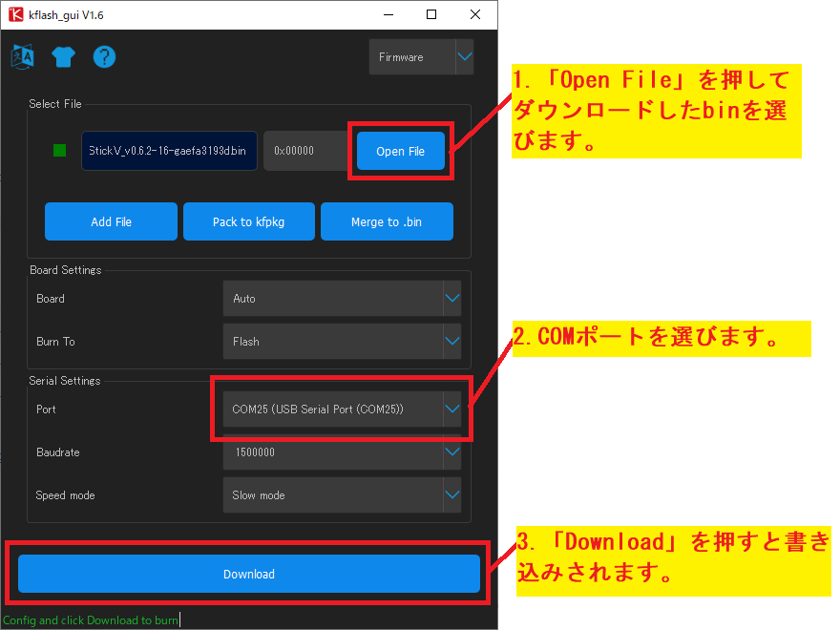The width and height of the screenshot is (840, 630).
Task: Click the 0x00000 address field
Action: (305, 151)
